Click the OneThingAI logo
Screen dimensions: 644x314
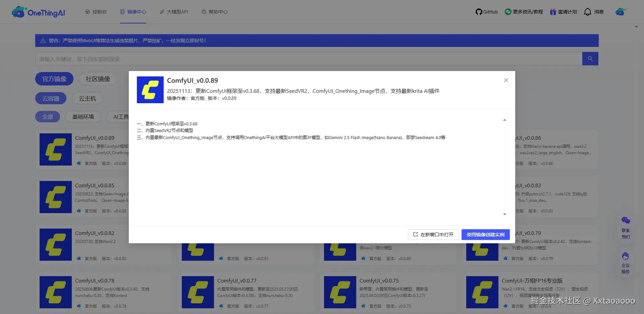click(38, 12)
